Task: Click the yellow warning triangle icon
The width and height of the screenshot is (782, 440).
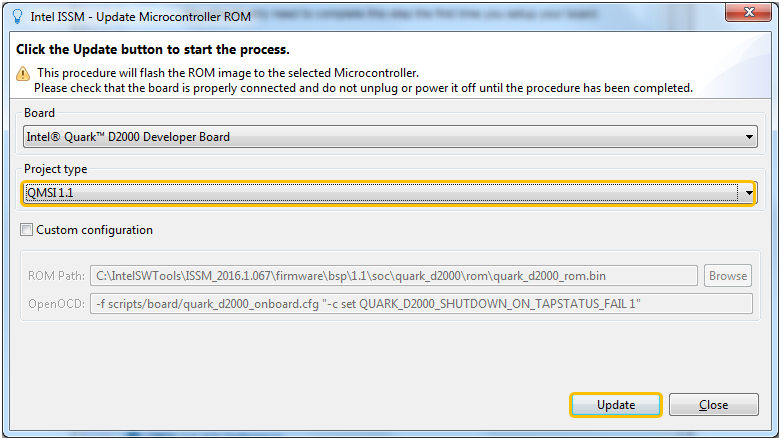Action: (x=23, y=74)
